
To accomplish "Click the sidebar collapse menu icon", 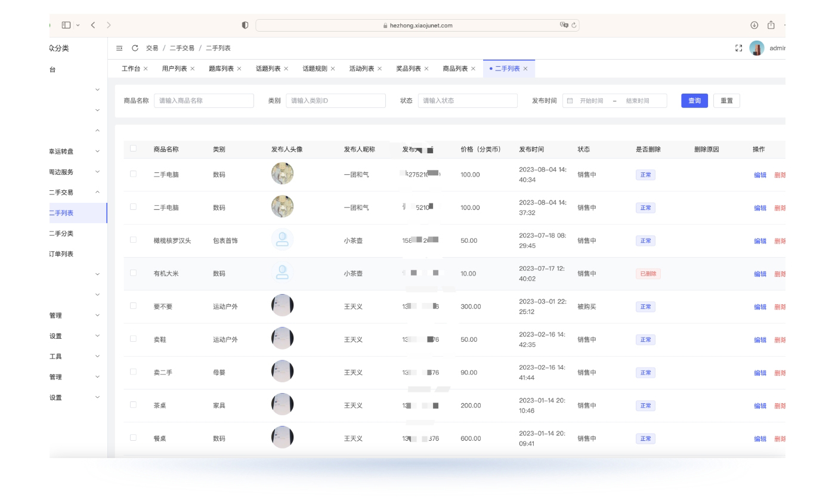I will click(x=119, y=48).
